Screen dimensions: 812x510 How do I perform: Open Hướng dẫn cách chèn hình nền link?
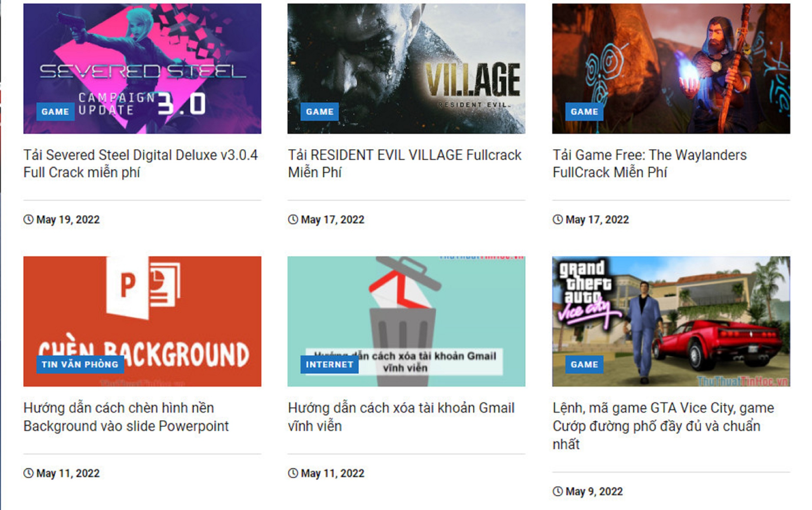(x=126, y=417)
